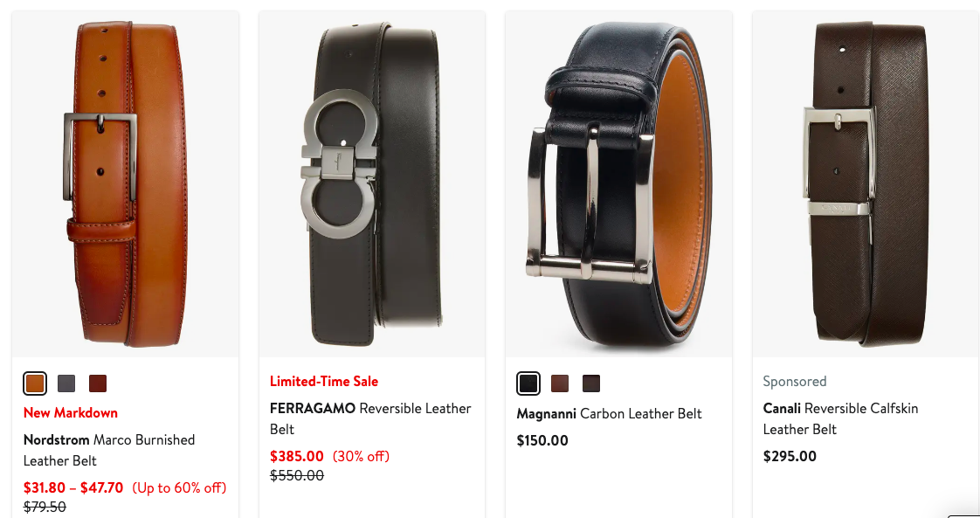Viewport: 980px width, 518px height.
Task: Pick the dark brown Magnanni Carbon swatch
Action: pyautogui.click(x=590, y=383)
